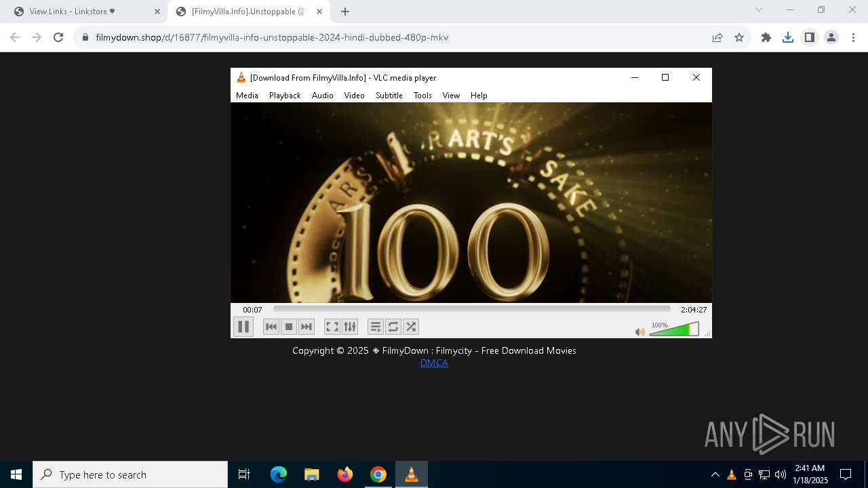This screenshot has width=868, height=488.
Task: Click VLC cone icon in title bar
Action: 241,77
